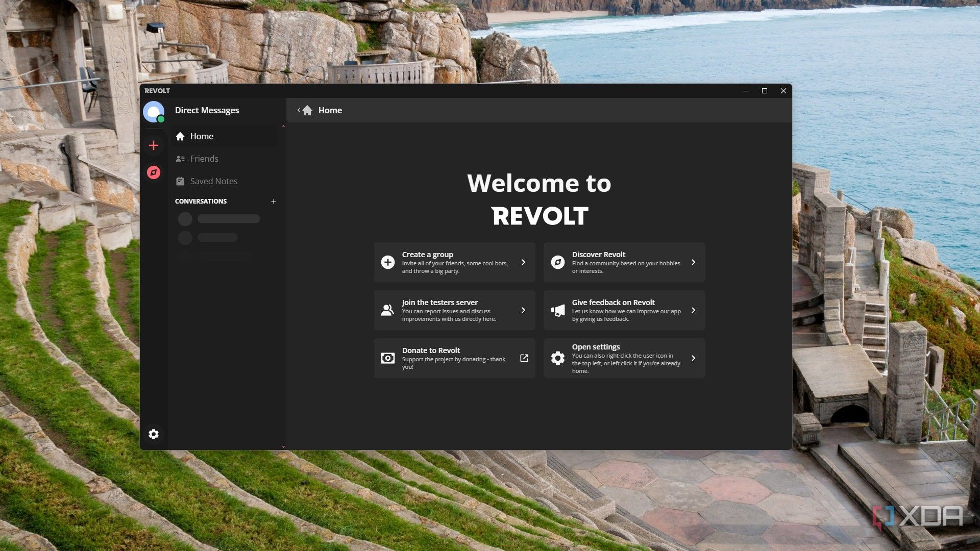Click the Saved Notes notepad icon

[x=180, y=181]
